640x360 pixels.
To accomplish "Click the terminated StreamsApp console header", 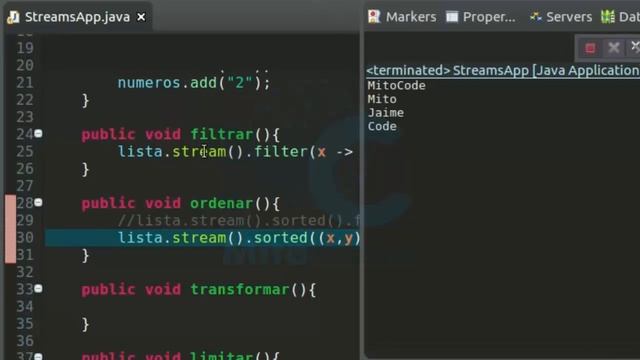I will (x=503, y=70).
